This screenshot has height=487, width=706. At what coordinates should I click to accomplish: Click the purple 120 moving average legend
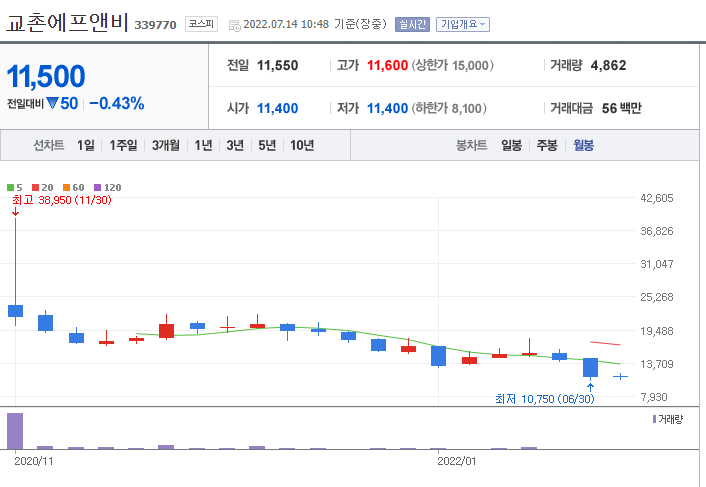108,188
